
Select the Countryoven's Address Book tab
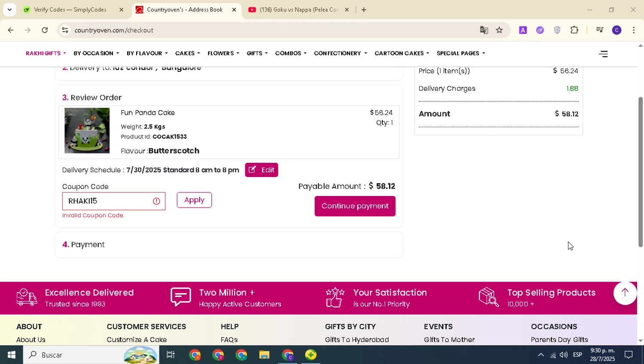coord(185,9)
